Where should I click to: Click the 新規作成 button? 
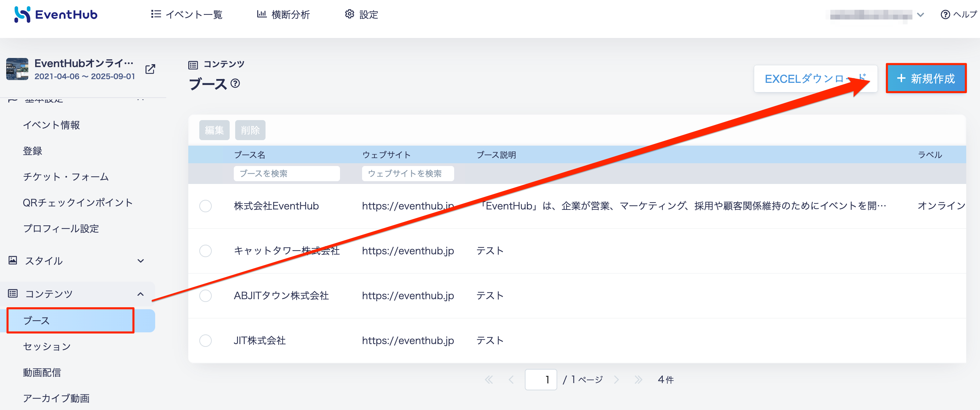(926, 78)
